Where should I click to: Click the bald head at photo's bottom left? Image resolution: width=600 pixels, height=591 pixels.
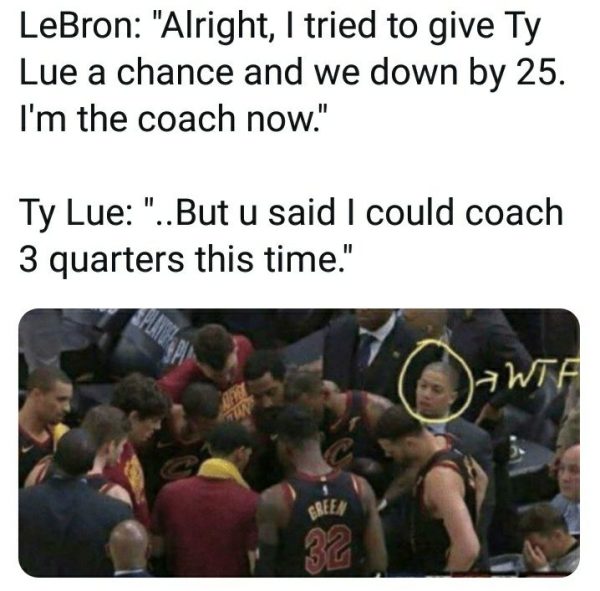[127, 547]
